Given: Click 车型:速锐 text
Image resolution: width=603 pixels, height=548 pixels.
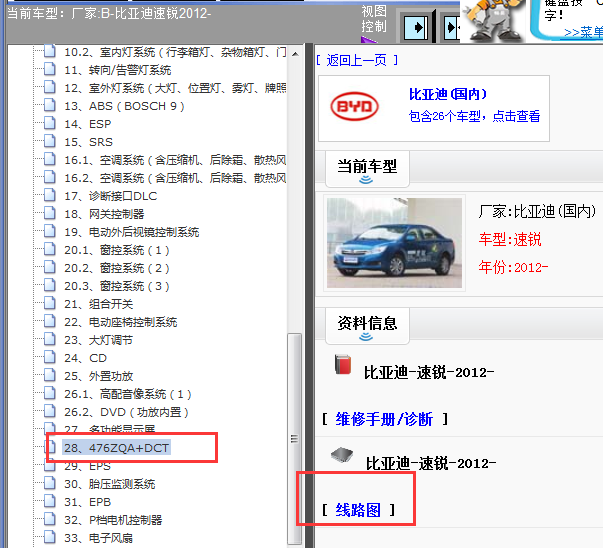Looking at the screenshot, I should point(510,239).
